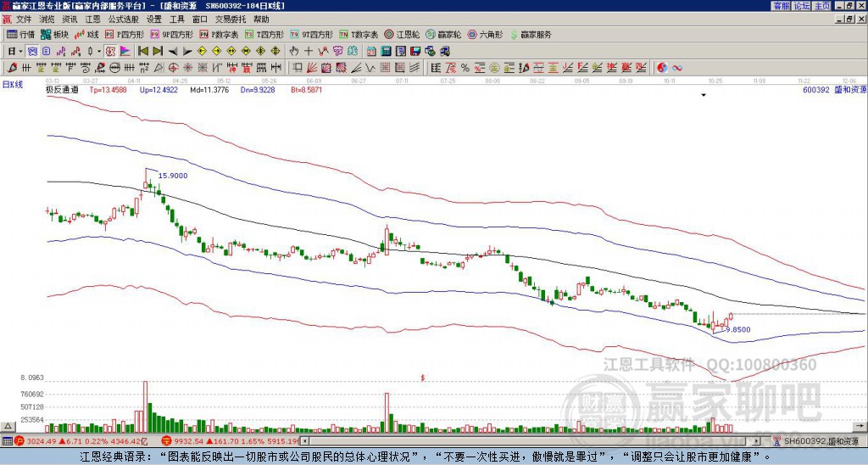Open the 9P四方形 tool
The width and height of the screenshot is (868, 465).
pyautogui.click(x=171, y=34)
